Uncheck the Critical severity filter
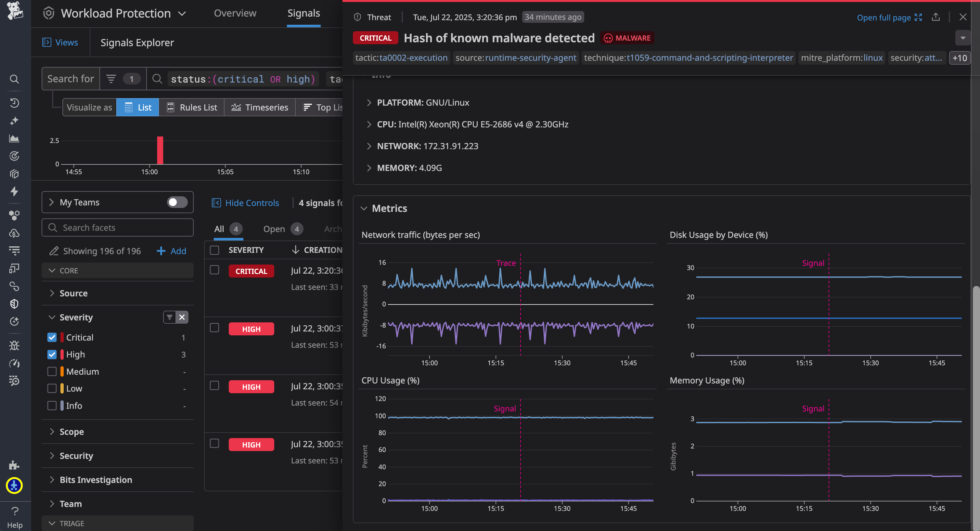Image resolution: width=980 pixels, height=531 pixels. pos(52,337)
